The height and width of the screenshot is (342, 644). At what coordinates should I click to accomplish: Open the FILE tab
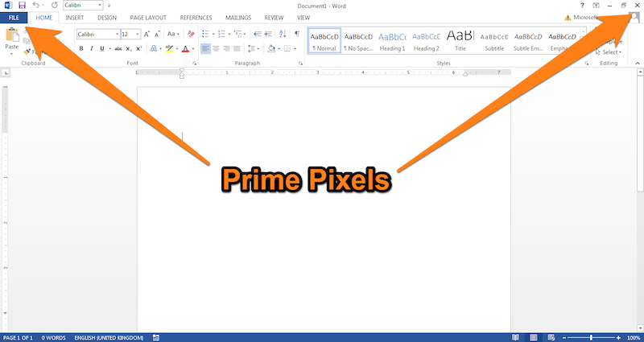[15, 17]
